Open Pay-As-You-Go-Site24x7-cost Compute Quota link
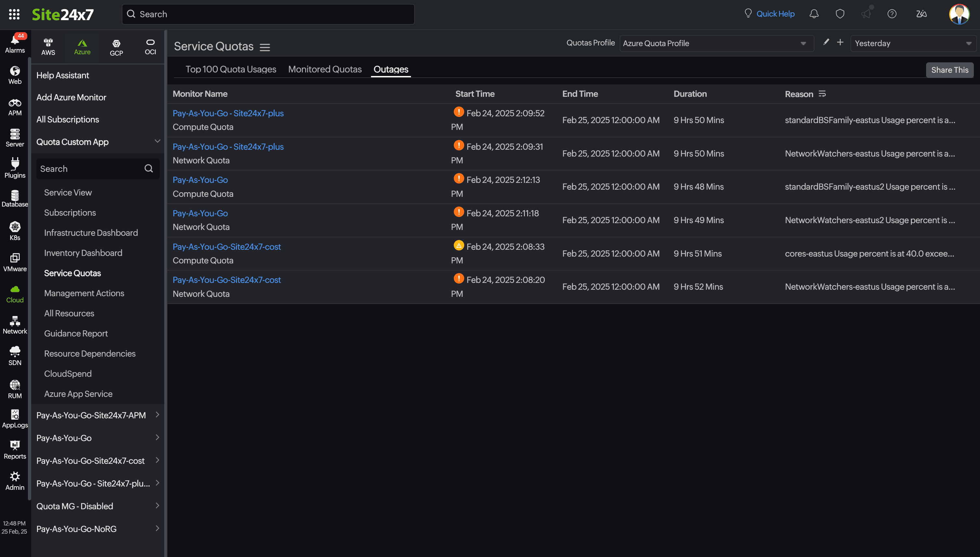980x557 pixels. [226, 247]
